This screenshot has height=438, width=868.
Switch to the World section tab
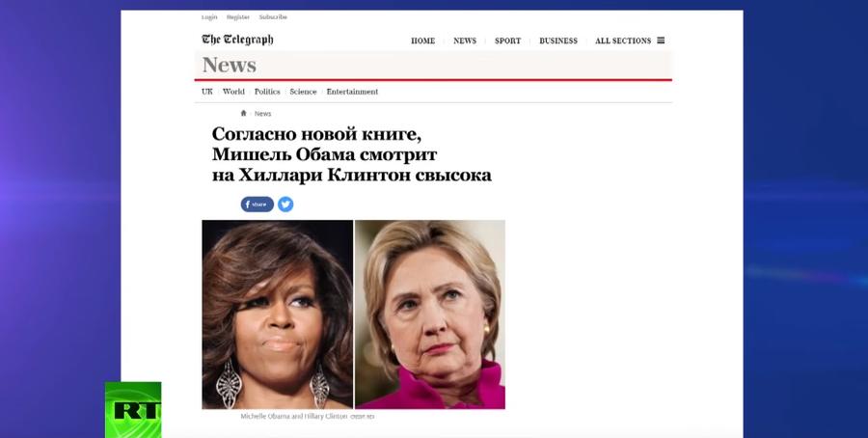point(233,92)
